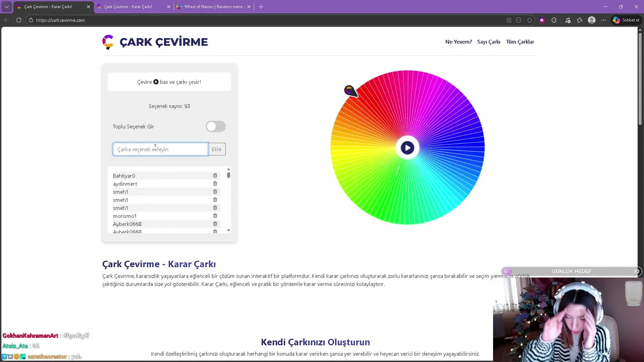Open the Favorites list icon

[580, 20]
